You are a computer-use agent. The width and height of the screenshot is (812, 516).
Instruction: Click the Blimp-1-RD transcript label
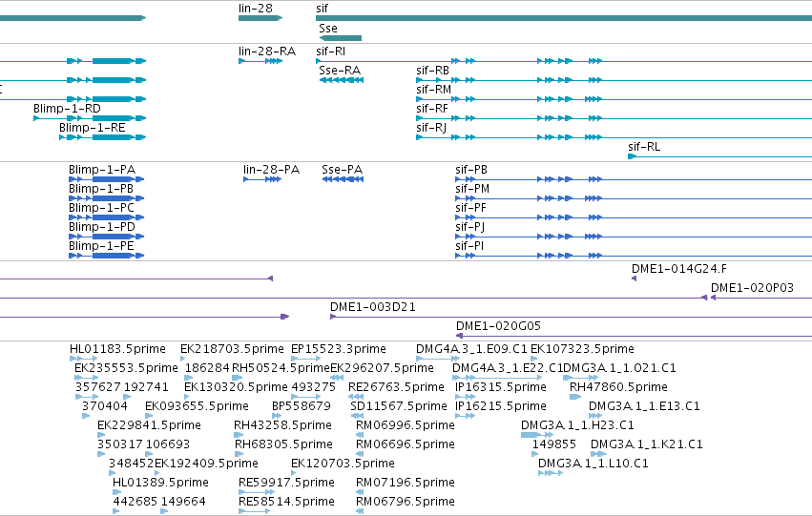[67, 109]
